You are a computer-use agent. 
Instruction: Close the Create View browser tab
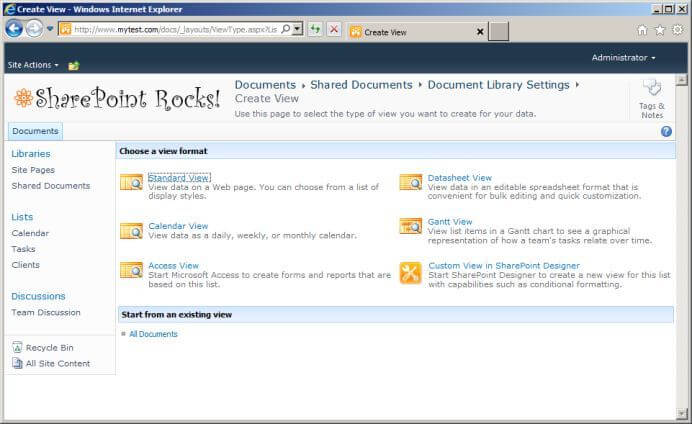480,32
